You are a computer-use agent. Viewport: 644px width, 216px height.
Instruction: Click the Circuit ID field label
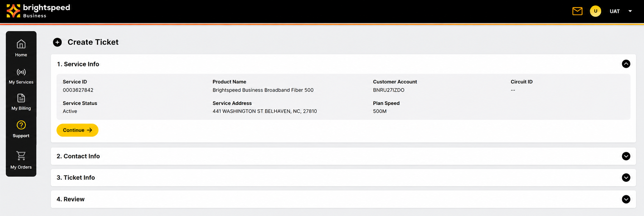522,82
